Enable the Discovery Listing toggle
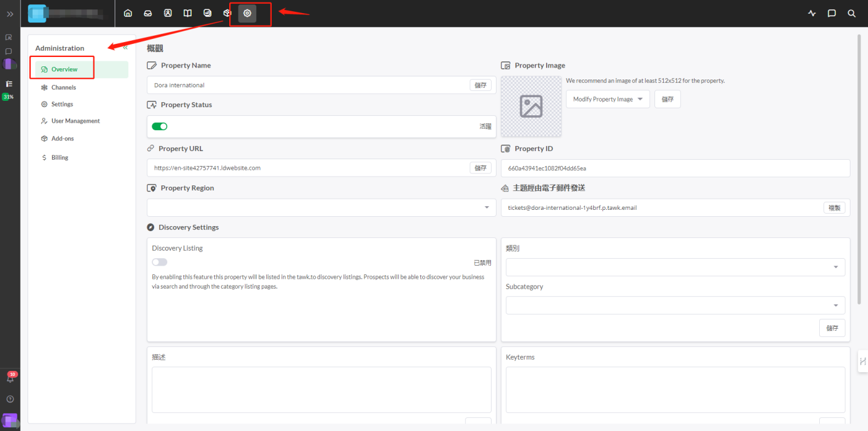 coord(160,262)
